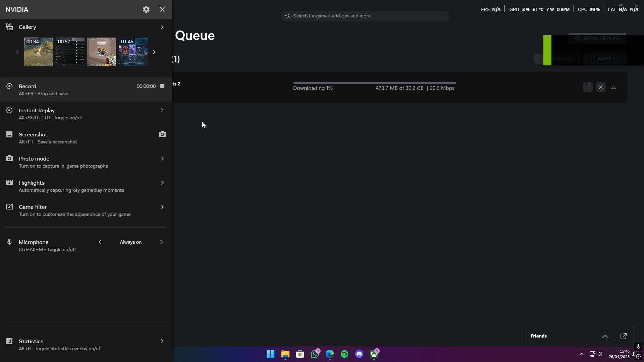Image resolution: width=644 pixels, height=362 pixels.
Task: Open Xbox app from taskbar
Action: point(374,354)
